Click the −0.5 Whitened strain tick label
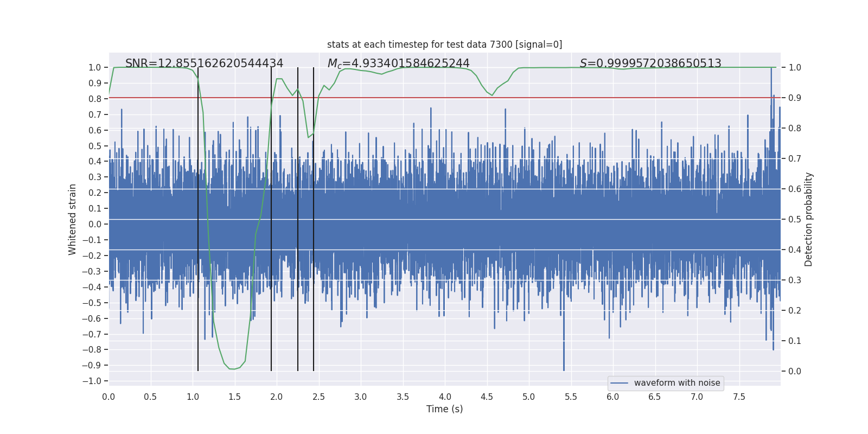This screenshot has width=868, height=434. point(92,303)
